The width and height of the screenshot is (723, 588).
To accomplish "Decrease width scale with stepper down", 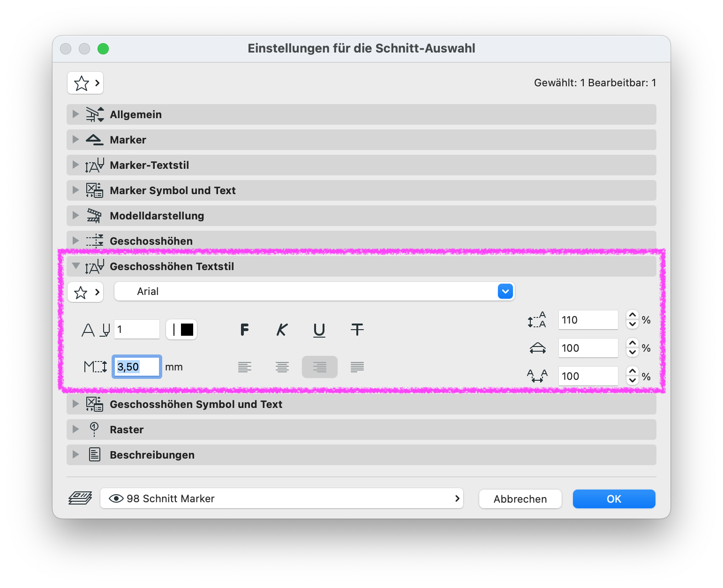I will (x=633, y=353).
